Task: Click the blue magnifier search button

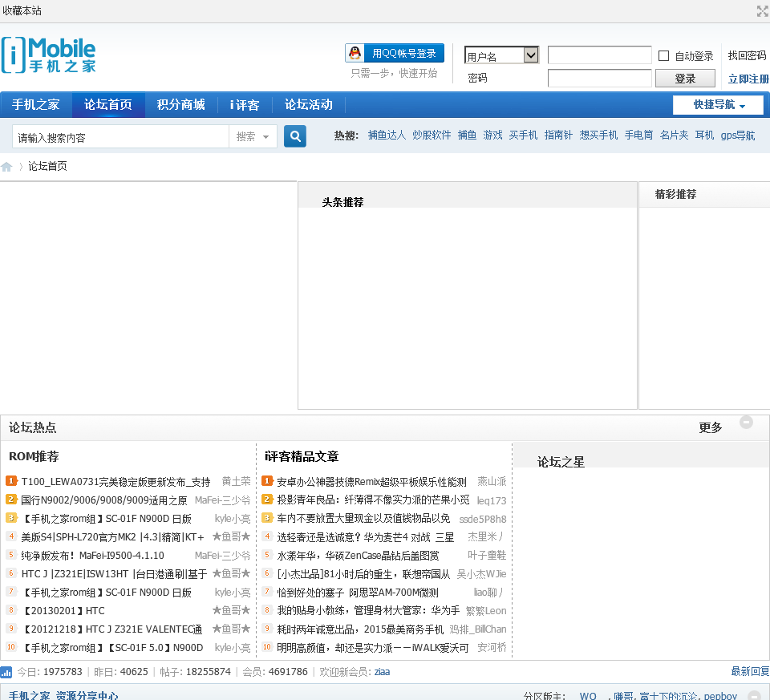Action: coord(294,136)
